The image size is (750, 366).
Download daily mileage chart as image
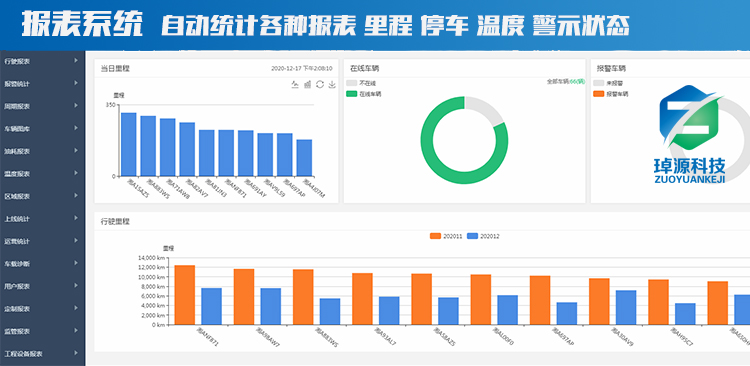332,85
